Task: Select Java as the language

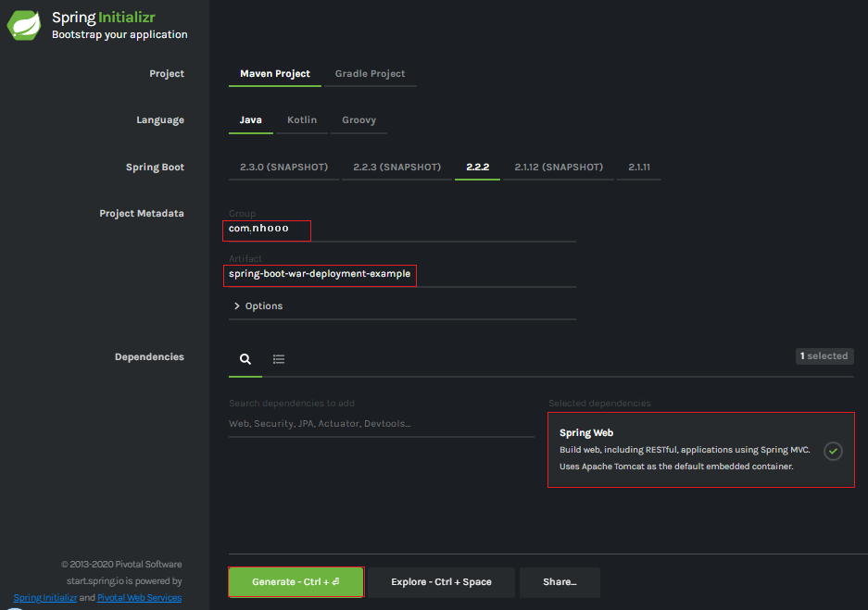Action: tap(251, 120)
